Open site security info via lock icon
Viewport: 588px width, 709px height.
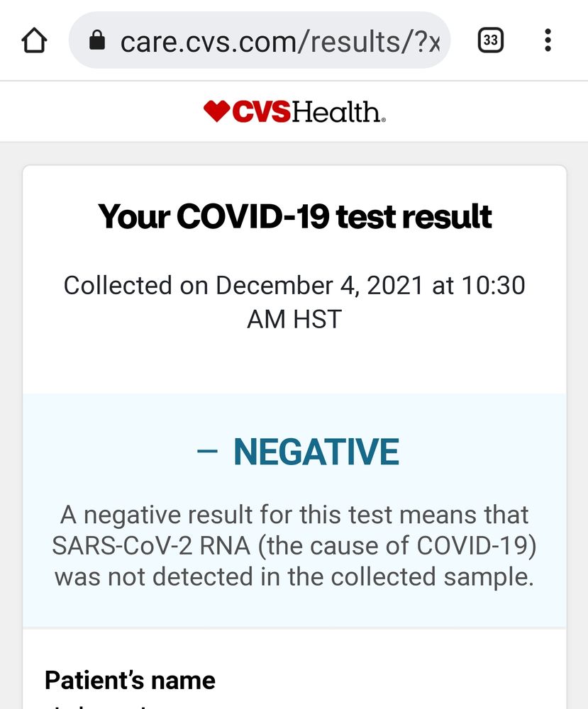(x=97, y=40)
